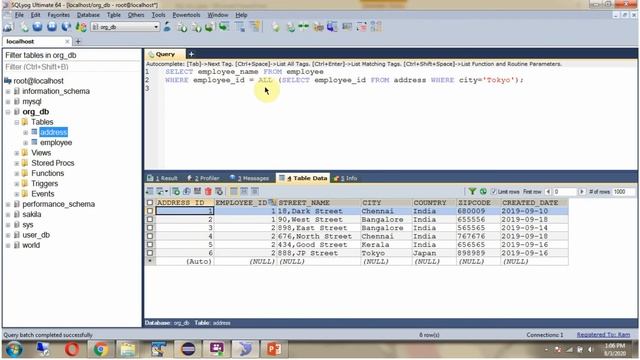Check the row checkbox for 90,West Street
This screenshot has height=360, width=640.
(150, 219)
